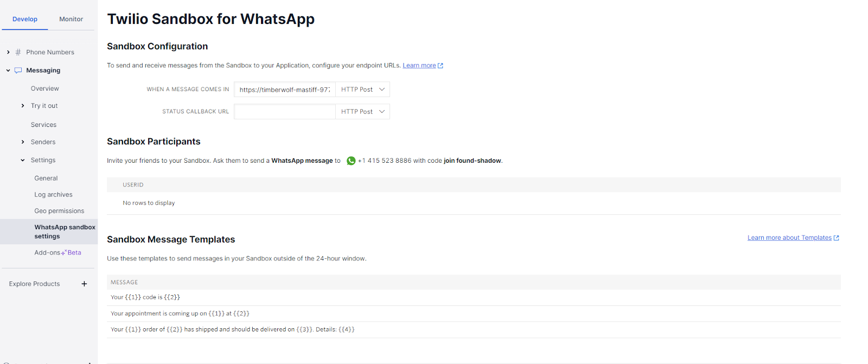Screen dimensions: 868x364
Task: Click external link icon next to Learn more
Action: click(441, 66)
